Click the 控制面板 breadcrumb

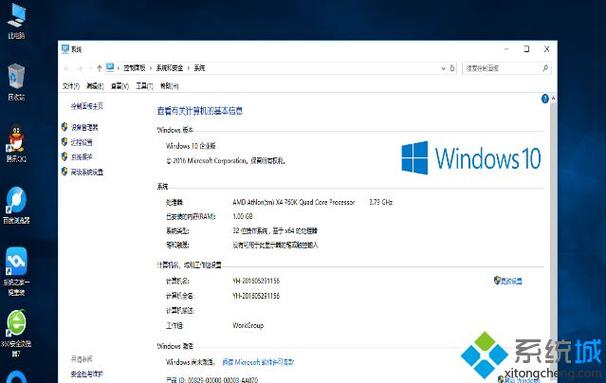click(x=134, y=68)
